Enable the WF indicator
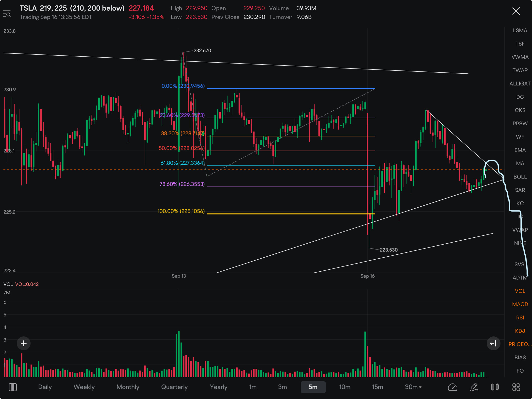Screen dimensions: 532x399 520,137
